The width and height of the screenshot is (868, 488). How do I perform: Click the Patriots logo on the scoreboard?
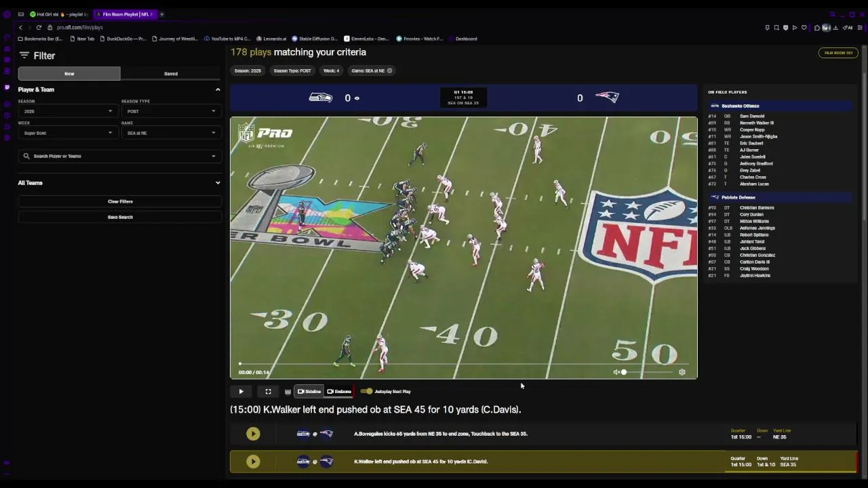click(607, 98)
